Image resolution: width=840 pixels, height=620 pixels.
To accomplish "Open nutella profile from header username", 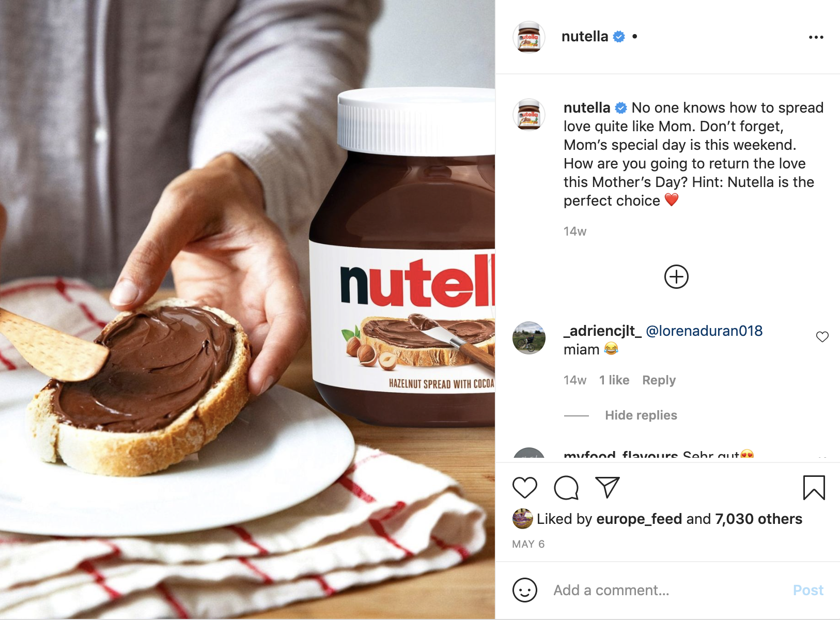I will [x=585, y=37].
